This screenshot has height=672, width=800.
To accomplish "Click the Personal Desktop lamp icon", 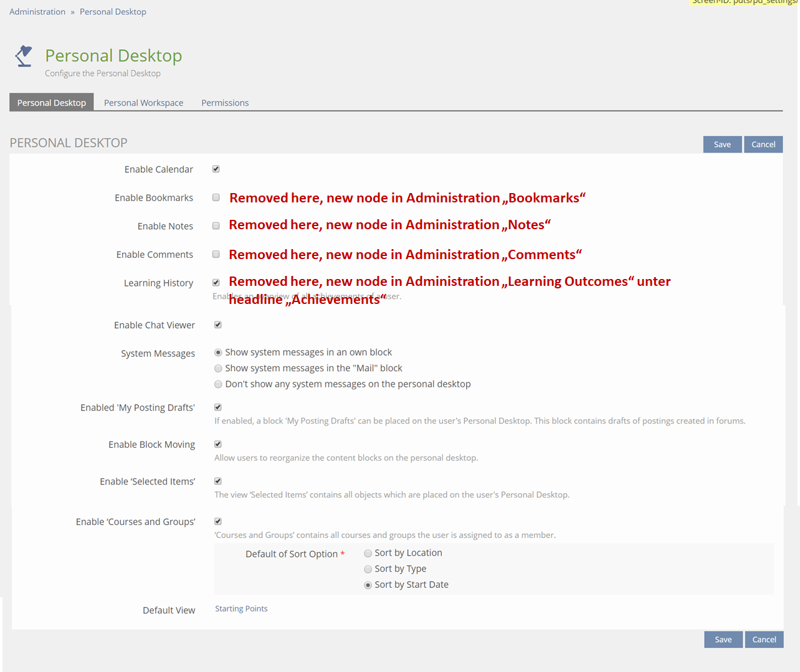I will 24,56.
